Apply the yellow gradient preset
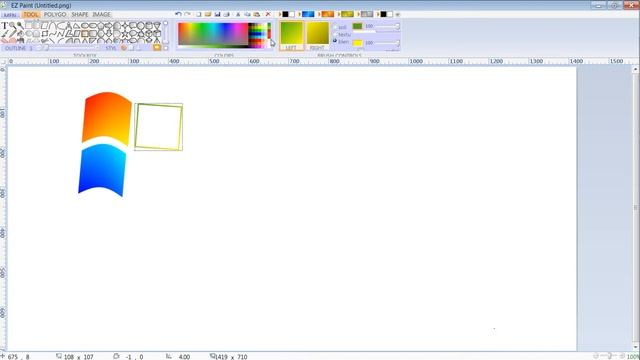 (x=347, y=14)
